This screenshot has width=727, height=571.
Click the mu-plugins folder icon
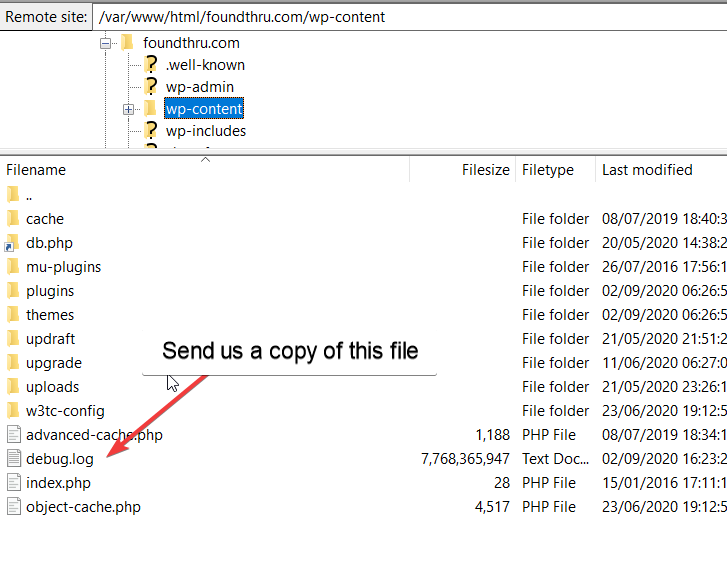[x=13, y=266]
